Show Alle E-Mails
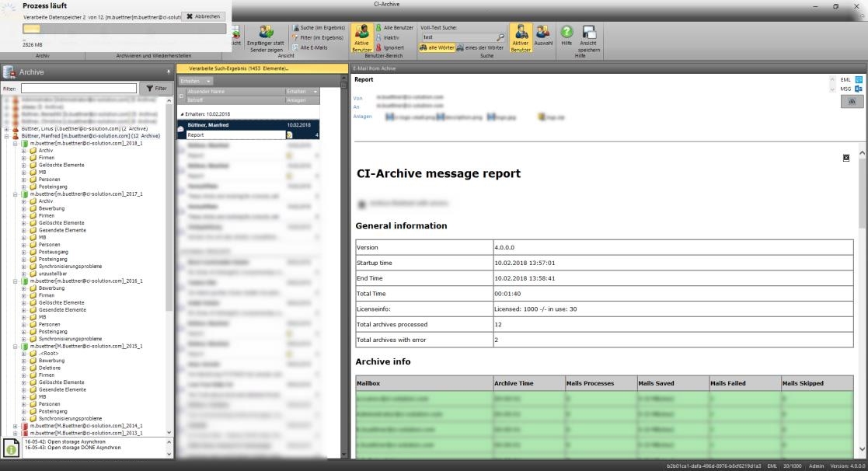Image resolution: width=868 pixels, height=471 pixels. point(309,47)
